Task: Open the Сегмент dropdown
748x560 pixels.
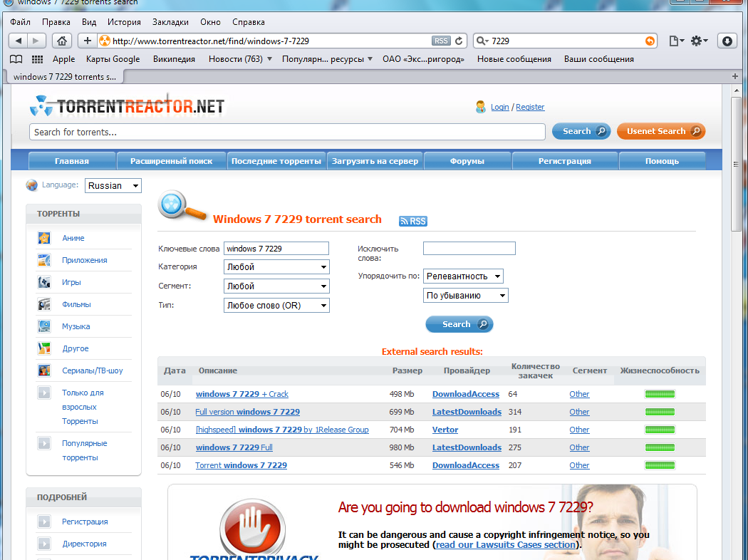Action: (x=276, y=286)
